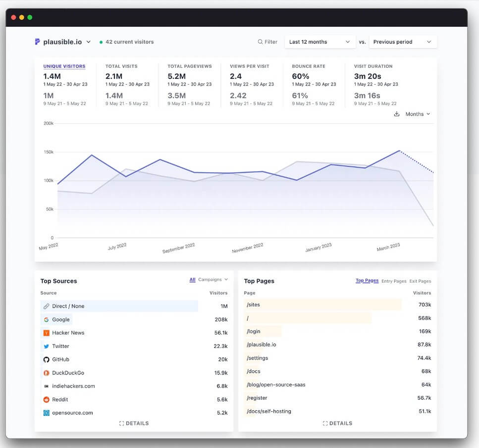
Task: Select the Views Per Visit metric
Action: pyautogui.click(x=249, y=66)
